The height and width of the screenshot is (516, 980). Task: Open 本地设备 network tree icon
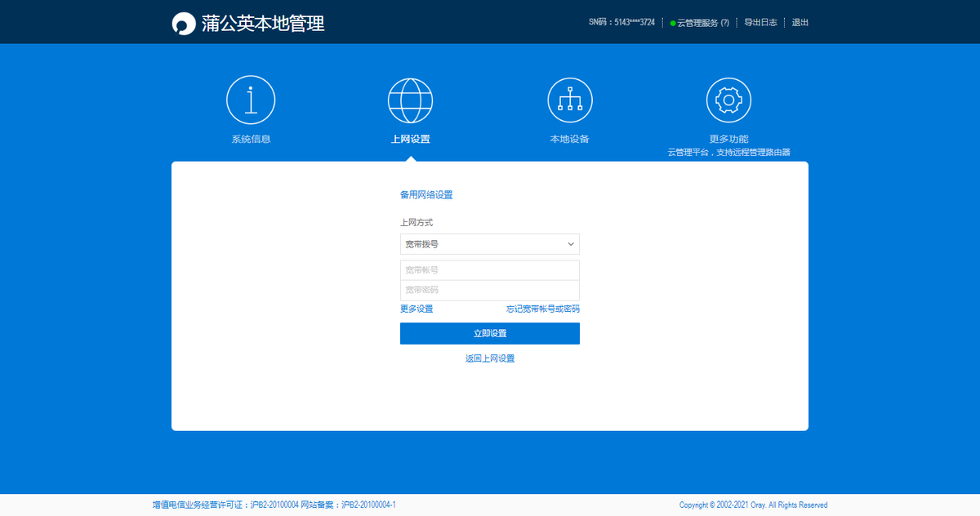pos(569,100)
